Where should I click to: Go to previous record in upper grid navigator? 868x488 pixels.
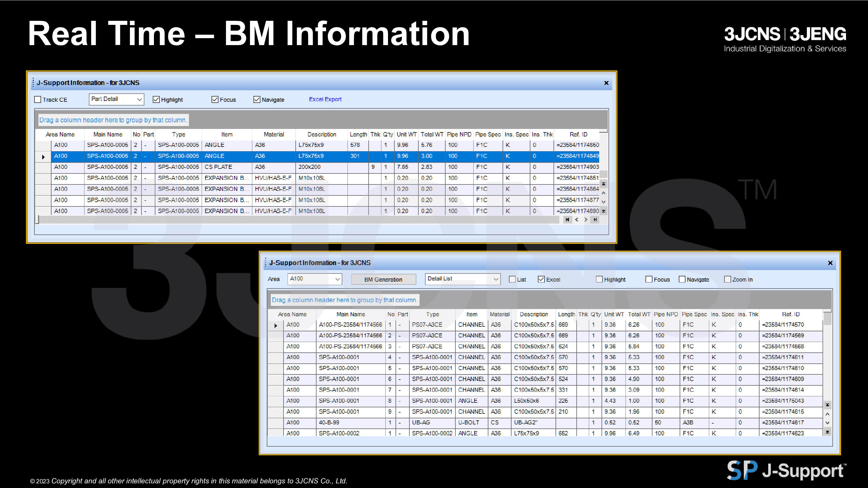coord(577,220)
